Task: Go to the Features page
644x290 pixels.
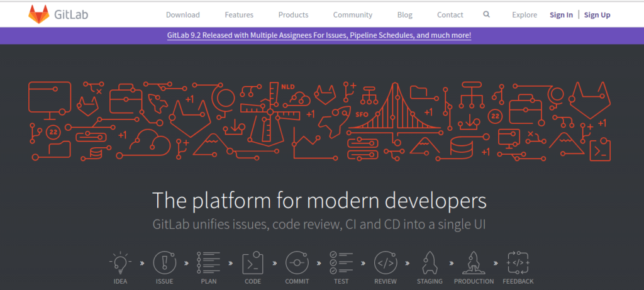Action: point(238,14)
